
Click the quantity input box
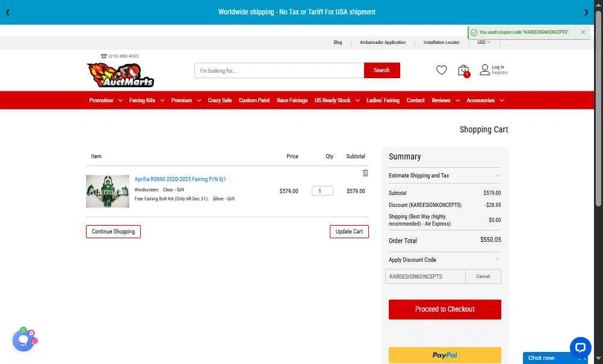pyautogui.click(x=323, y=191)
